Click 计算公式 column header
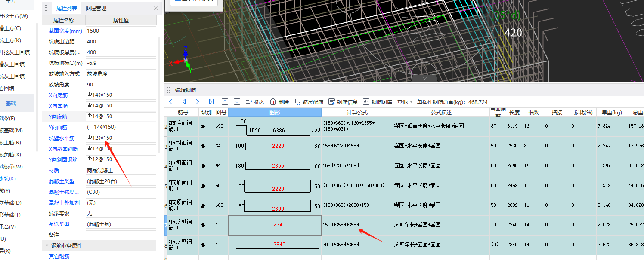Viewport: 644px width, 260px height. [x=357, y=112]
